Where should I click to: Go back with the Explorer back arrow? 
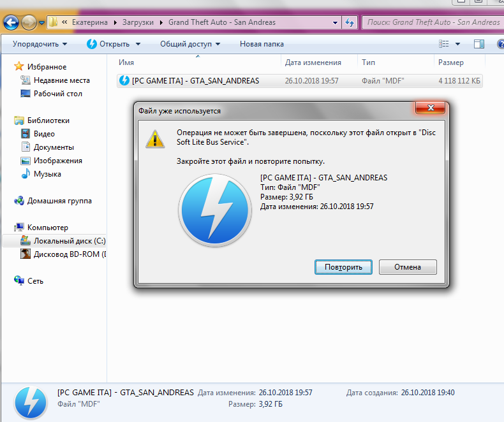pos(11,22)
